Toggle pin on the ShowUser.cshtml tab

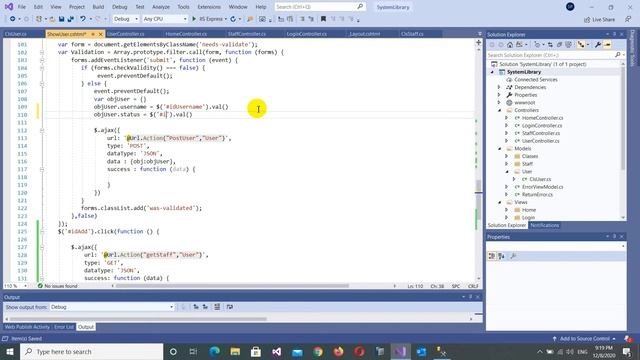pyautogui.click(x=93, y=34)
